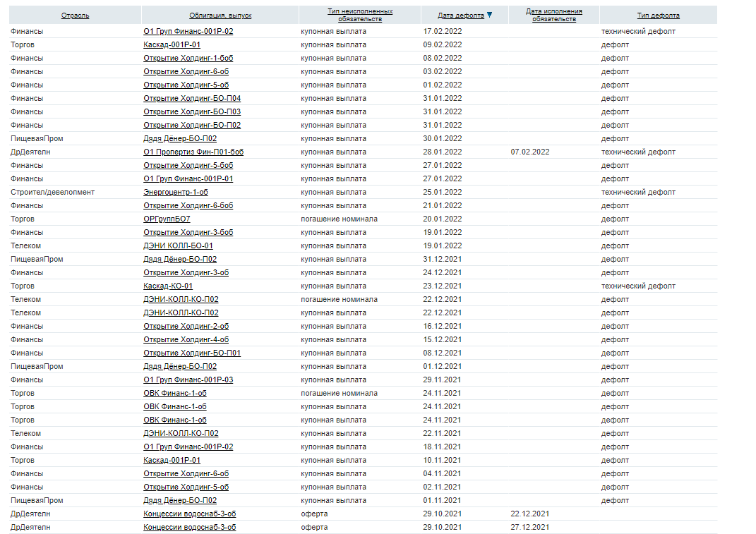Sort table by Отрасль column header
Viewport: 756px width, 534px height.
pos(76,16)
